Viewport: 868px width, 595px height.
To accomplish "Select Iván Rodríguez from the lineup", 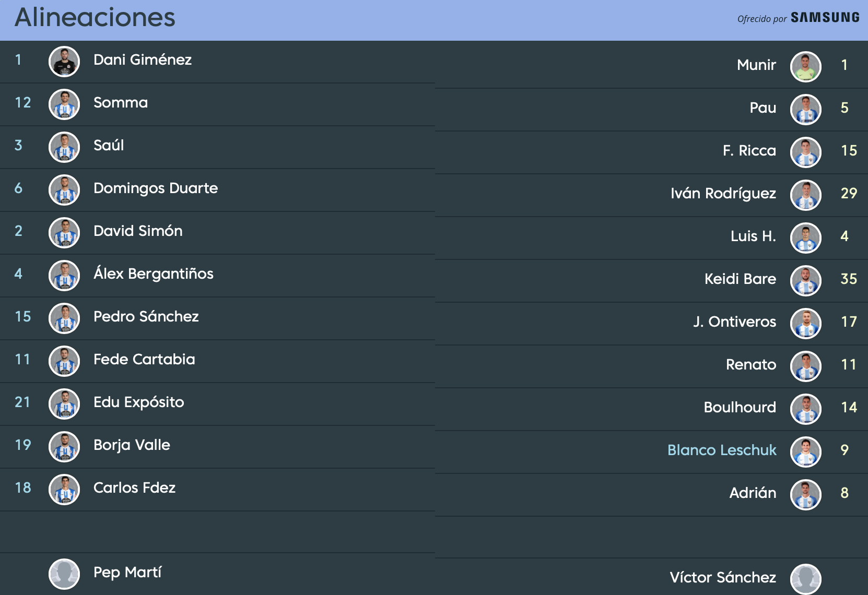I will (652, 195).
